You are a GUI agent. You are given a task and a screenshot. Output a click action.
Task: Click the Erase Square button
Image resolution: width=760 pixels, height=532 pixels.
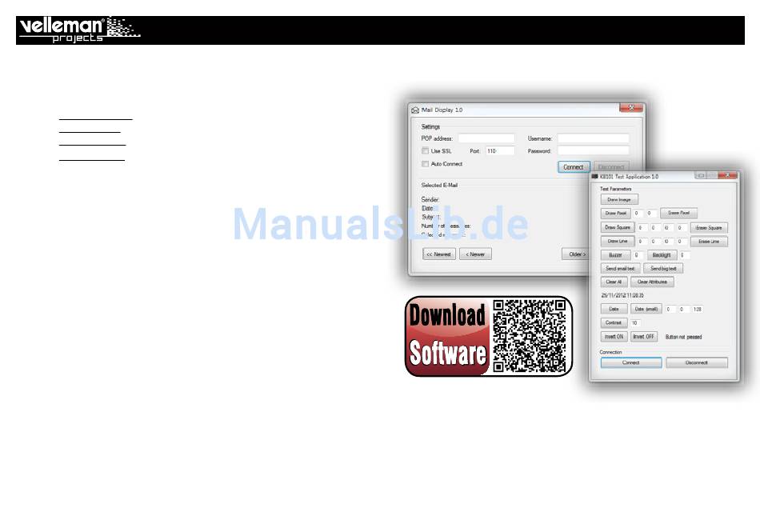[709, 228]
